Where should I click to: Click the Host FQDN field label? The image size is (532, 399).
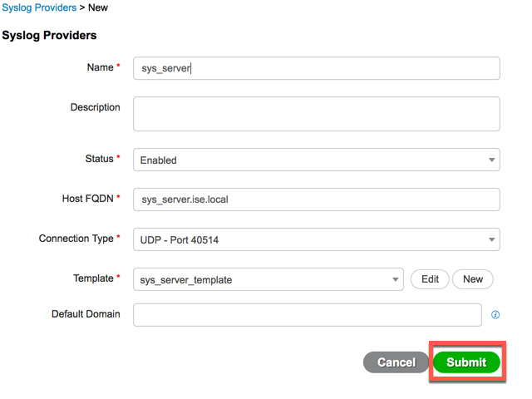87,199
